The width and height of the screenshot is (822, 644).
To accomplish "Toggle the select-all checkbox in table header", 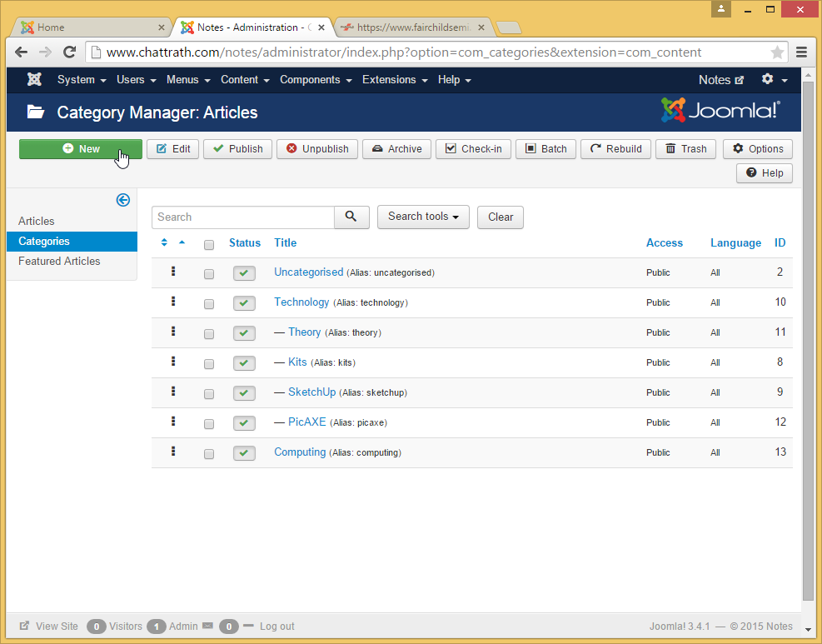I will coord(209,244).
